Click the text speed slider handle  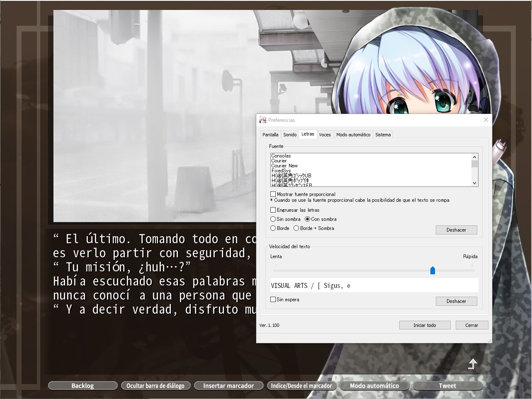(432, 271)
